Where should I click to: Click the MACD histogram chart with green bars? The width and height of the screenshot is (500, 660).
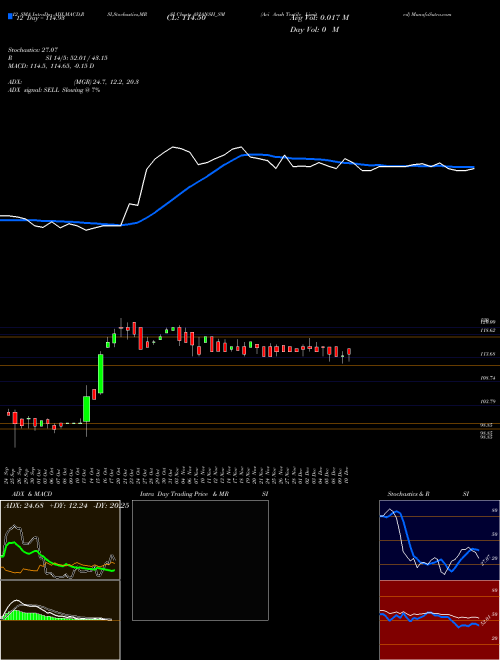click(x=60, y=620)
